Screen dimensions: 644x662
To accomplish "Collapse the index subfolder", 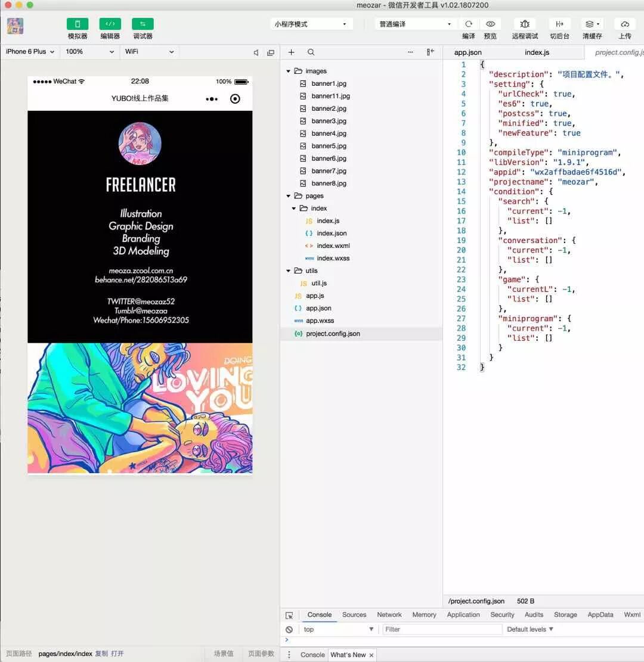I will tap(294, 209).
